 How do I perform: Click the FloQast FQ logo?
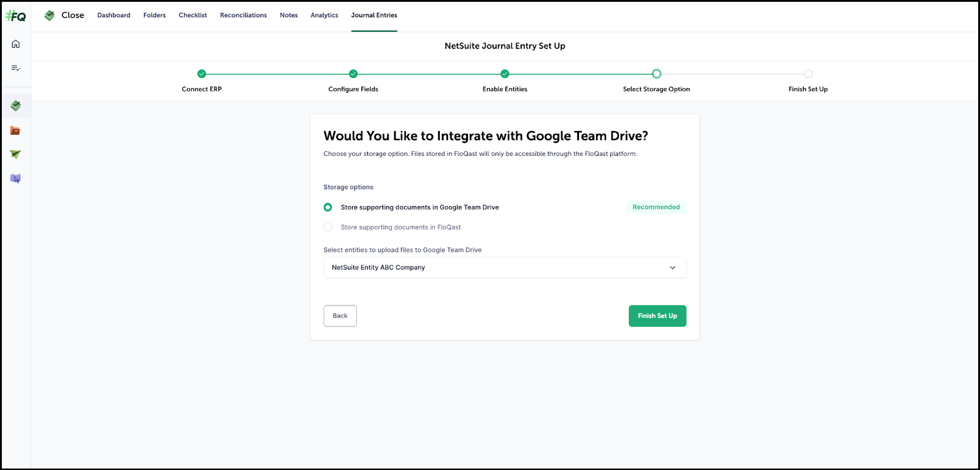pyautogui.click(x=16, y=16)
